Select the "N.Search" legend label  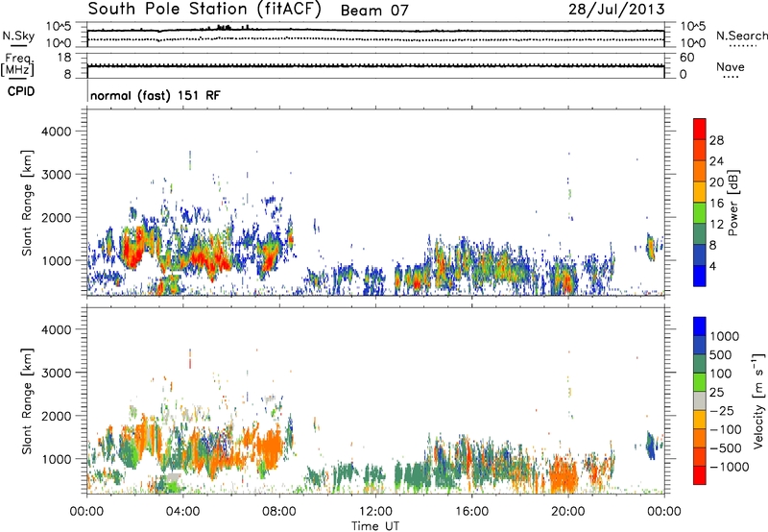pos(741,36)
